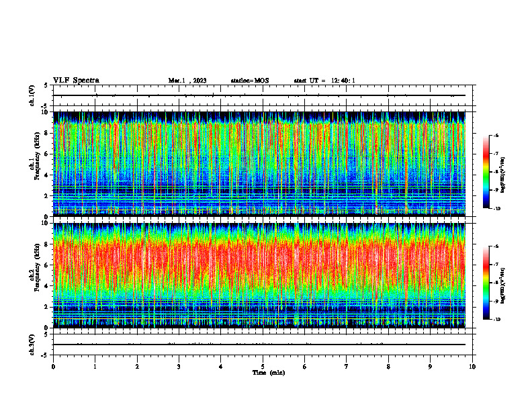Click time axis tick label '3'
Image resolution: width=532 pixels, height=411 pixels.
[x=179, y=367]
